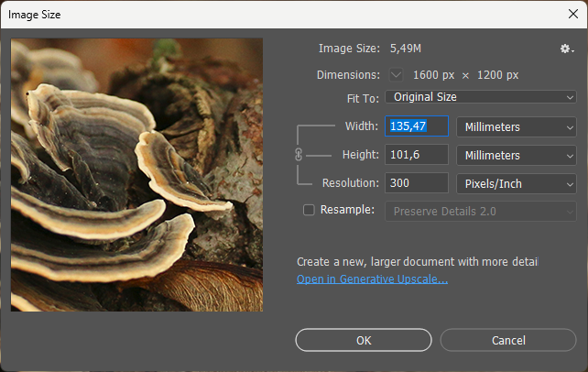Expand the Dimensions unit chevron

click(x=396, y=74)
